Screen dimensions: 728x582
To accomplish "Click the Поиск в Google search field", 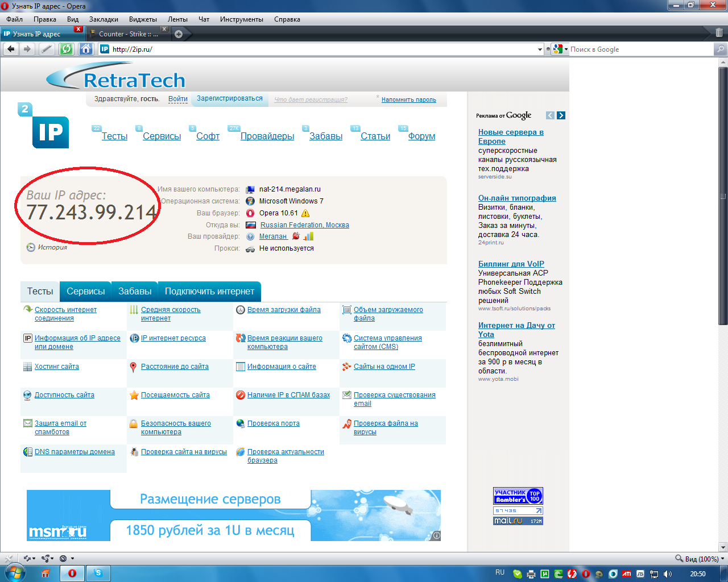I will (641, 49).
